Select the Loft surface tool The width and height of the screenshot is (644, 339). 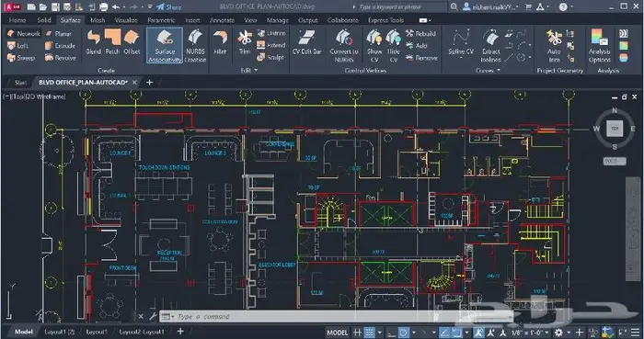tap(17, 46)
